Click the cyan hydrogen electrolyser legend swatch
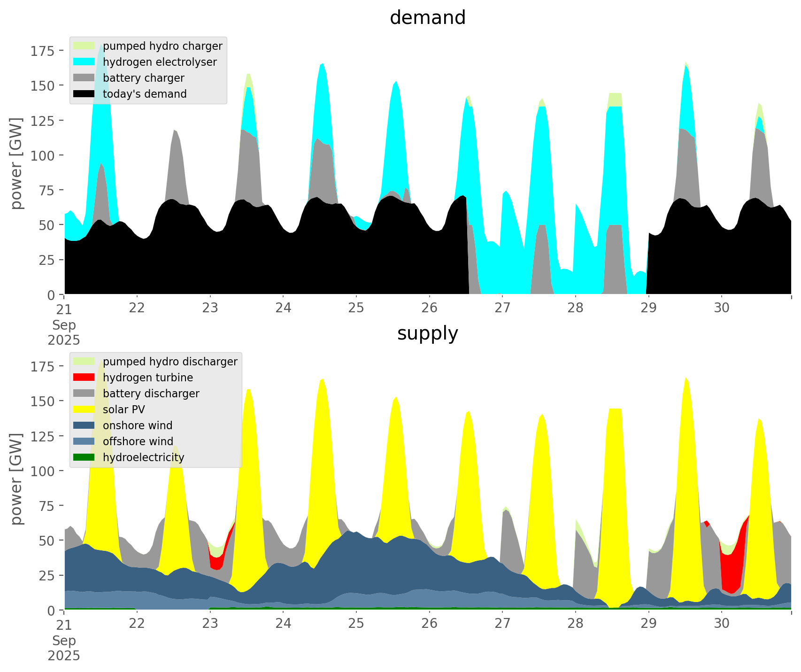Screen dimensions: 801x672 (x=84, y=62)
